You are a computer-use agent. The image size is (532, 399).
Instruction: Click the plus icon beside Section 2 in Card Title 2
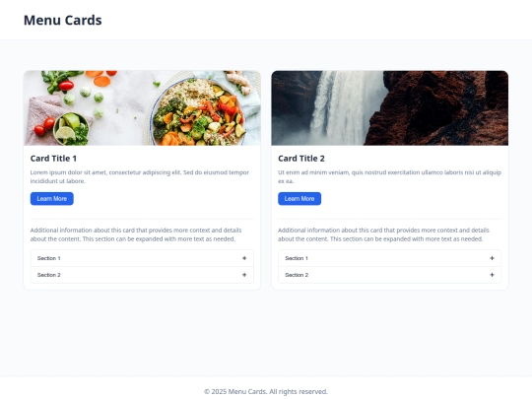click(492, 275)
